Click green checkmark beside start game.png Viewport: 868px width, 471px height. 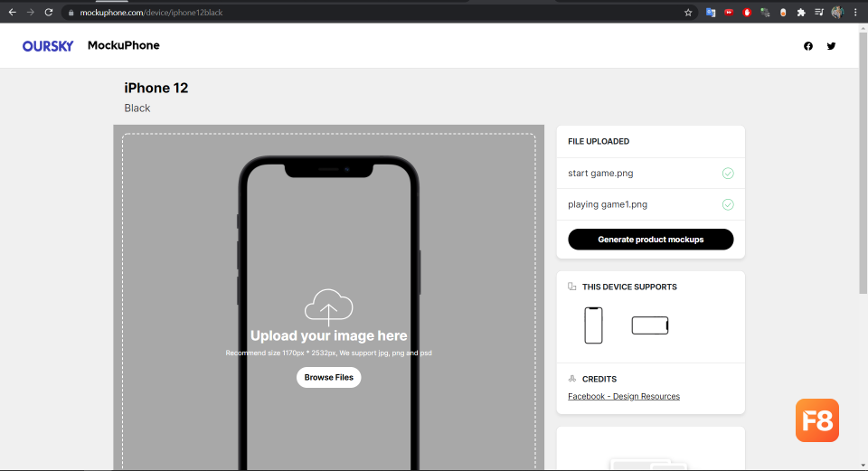pyautogui.click(x=728, y=174)
